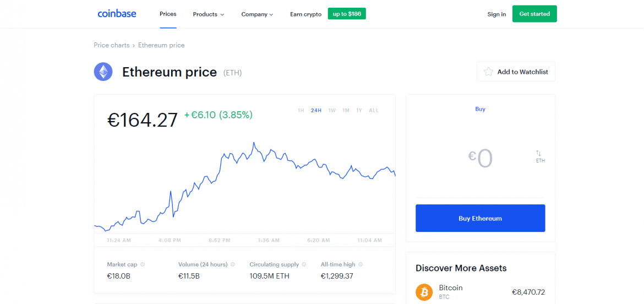Show the ALL time price chart

374,110
